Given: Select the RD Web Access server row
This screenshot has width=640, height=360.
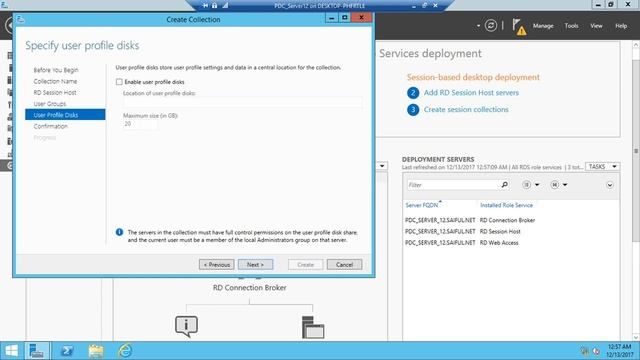Looking at the screenshot, I should point(511,242).
